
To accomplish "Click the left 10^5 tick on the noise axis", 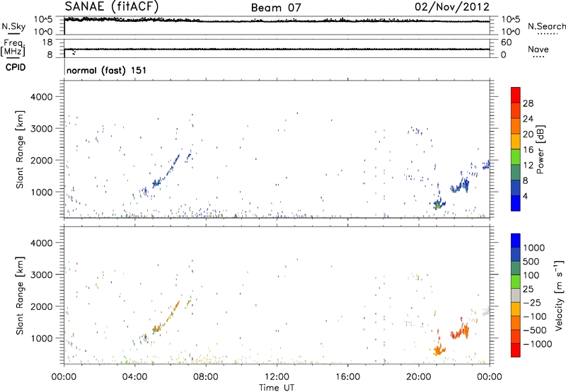I will tap(43, 20).
